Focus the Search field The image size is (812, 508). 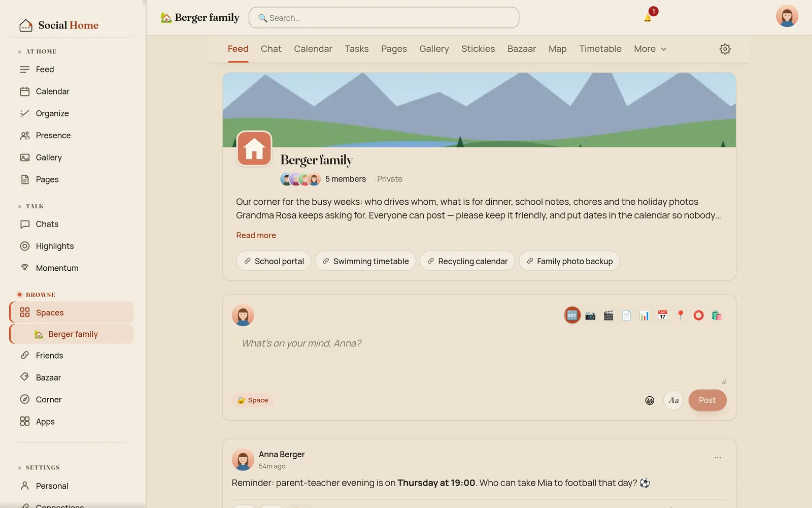coord(384,18)
